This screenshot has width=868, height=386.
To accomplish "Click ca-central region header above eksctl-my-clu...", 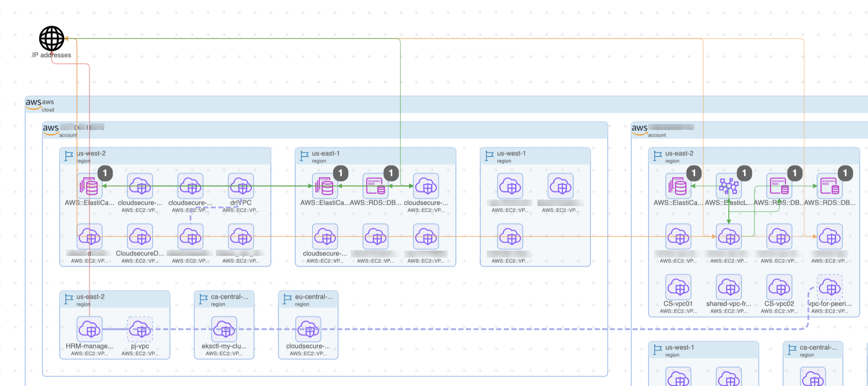I will [224, 300].
